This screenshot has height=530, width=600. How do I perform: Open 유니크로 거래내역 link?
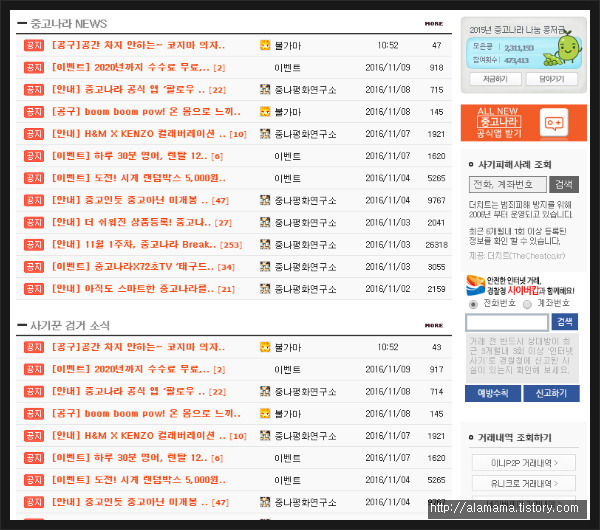point(524,483)
